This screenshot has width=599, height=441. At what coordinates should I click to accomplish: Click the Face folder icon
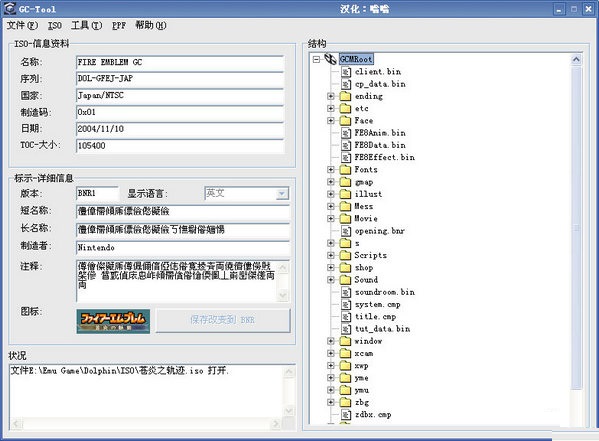345,121
